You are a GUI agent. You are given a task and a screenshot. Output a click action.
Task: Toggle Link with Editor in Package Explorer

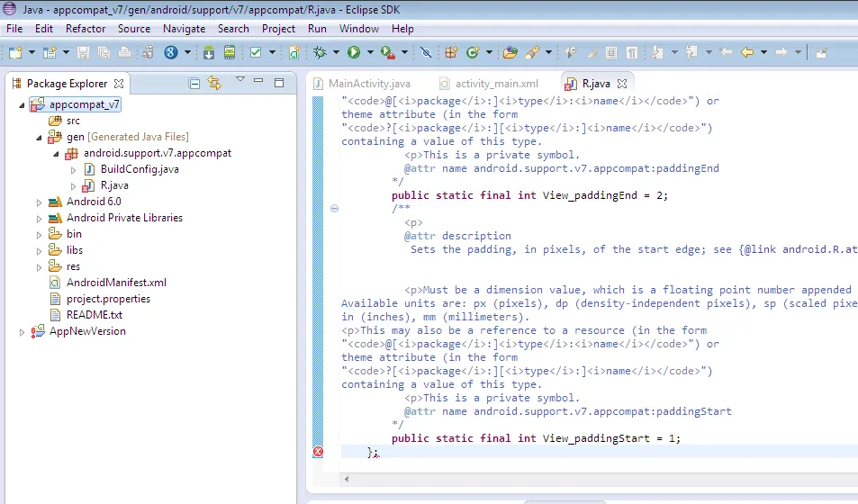[214, 83]
